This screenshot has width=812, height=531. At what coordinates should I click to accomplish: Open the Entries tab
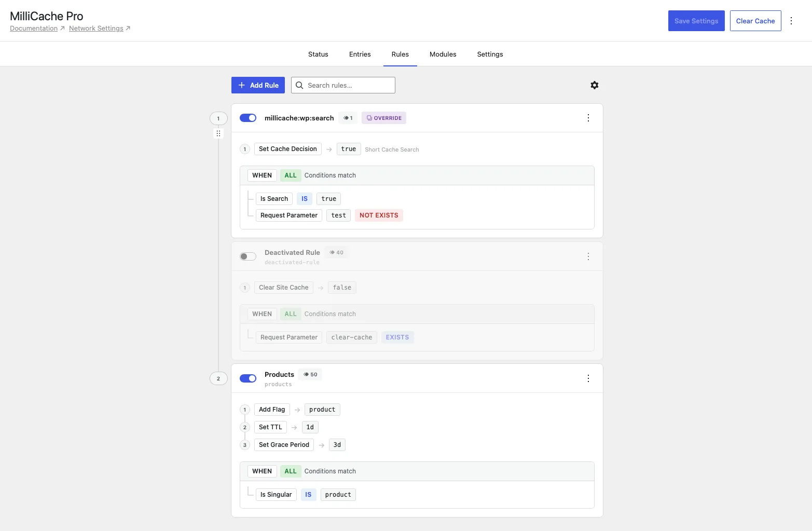click(360, 54)
